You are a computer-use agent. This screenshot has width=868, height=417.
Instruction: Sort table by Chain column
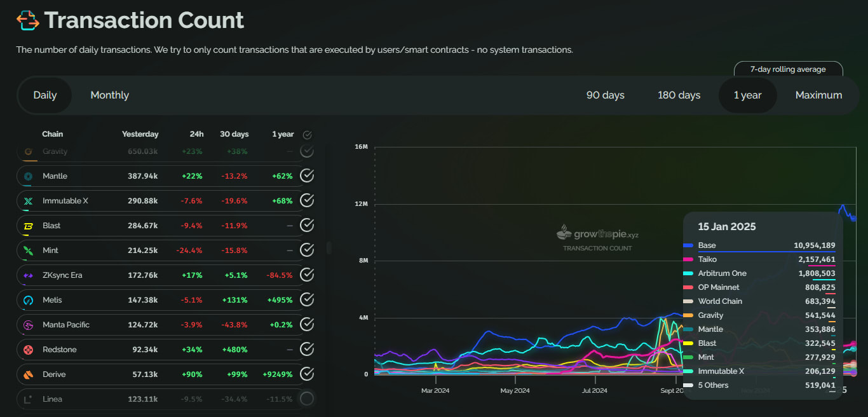pos(52,134)
